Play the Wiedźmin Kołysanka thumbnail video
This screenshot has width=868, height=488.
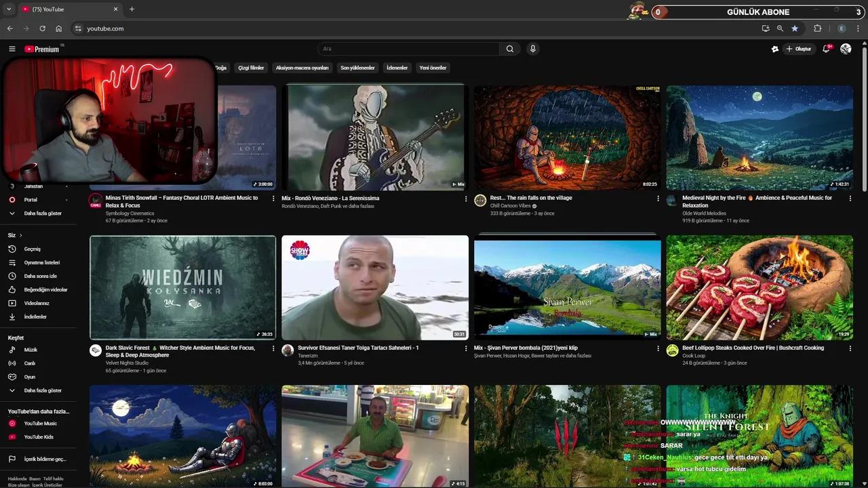pos(183,287)
